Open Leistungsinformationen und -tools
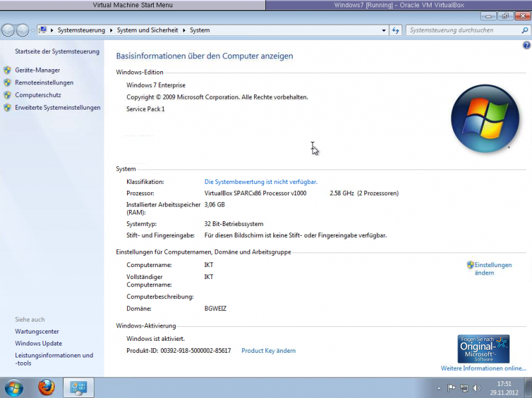532x398 pixels. 54,359
